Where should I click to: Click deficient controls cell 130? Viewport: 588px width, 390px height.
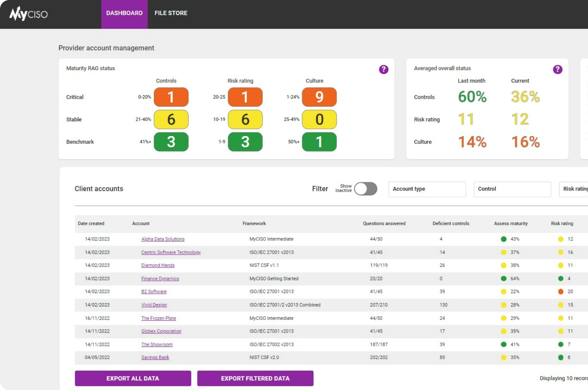444,305
